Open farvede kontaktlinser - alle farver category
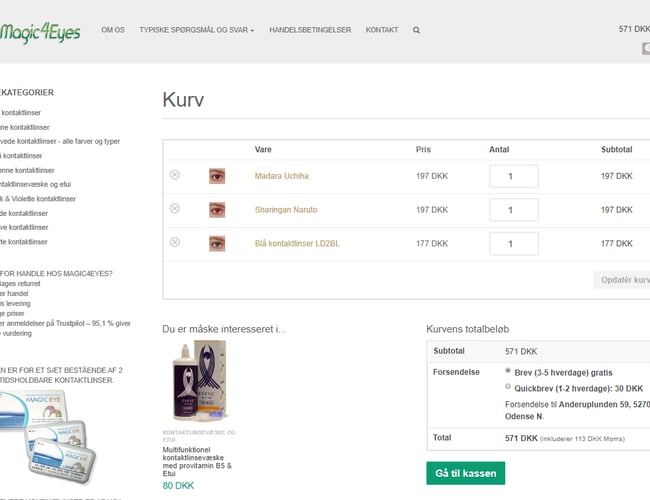 (x=60, y=141)
